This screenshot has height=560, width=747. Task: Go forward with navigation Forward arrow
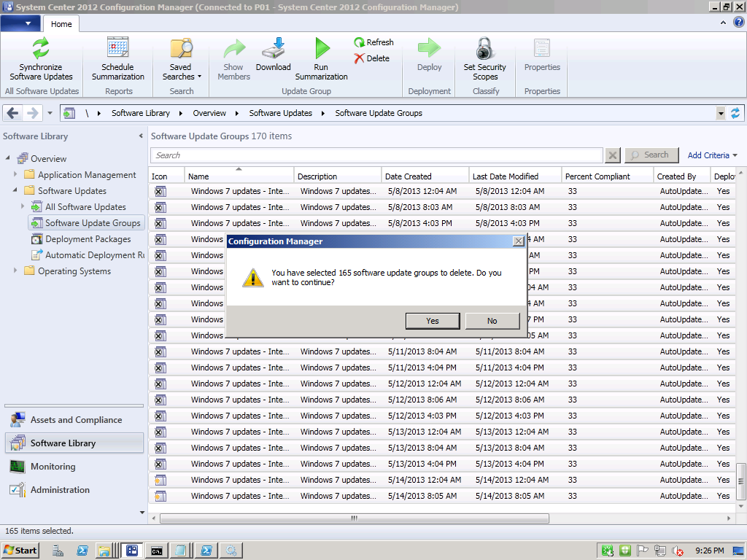(x=32, y=113)
